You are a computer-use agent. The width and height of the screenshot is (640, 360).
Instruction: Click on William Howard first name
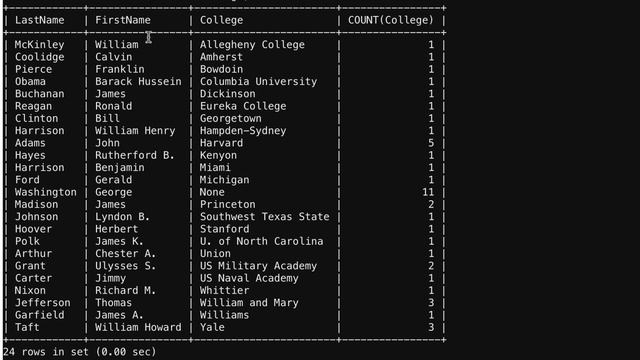(138, 327)
